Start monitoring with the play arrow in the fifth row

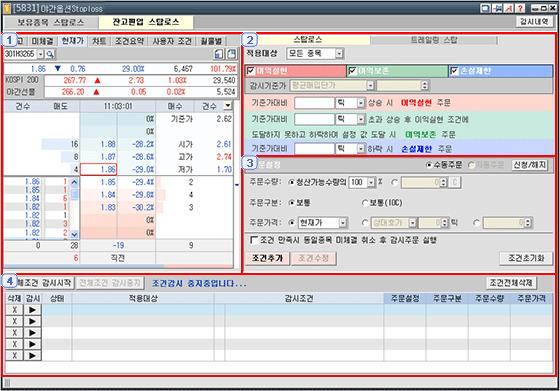(32, 356)
